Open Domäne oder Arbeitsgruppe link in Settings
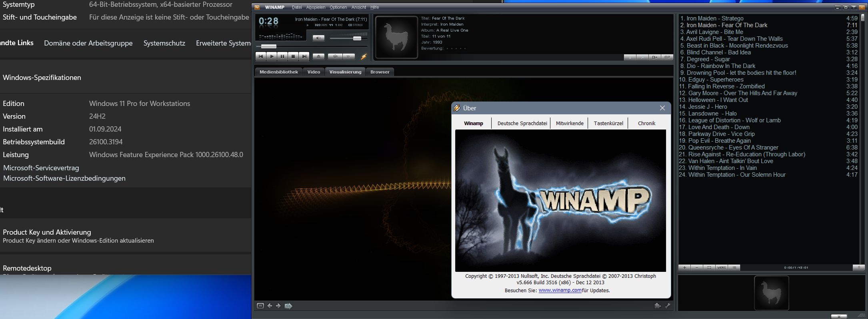Image resolution: width=868 pixels, height=319 pixels. point(88,43)
